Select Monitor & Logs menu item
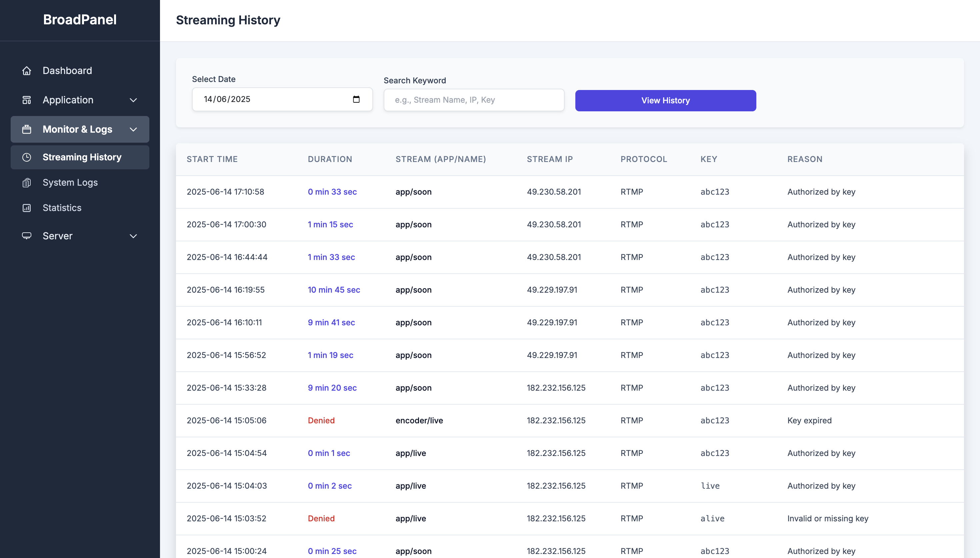 click(x=80, y=130)
